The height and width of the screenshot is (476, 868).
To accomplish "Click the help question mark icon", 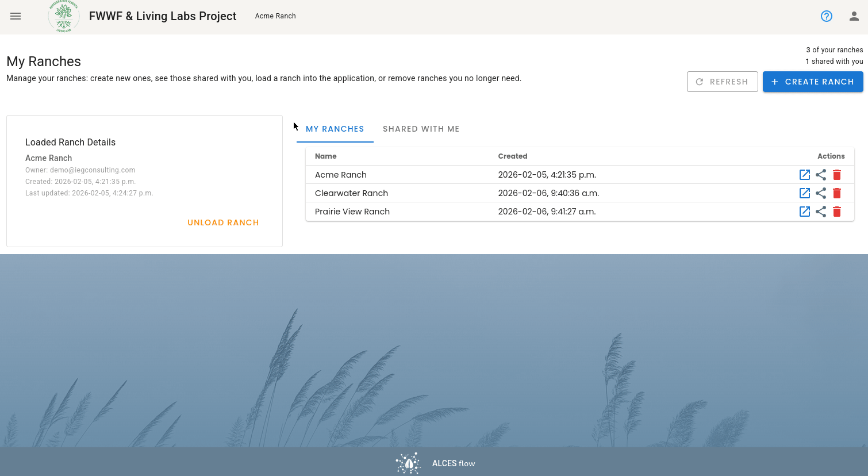I will 827,16.
